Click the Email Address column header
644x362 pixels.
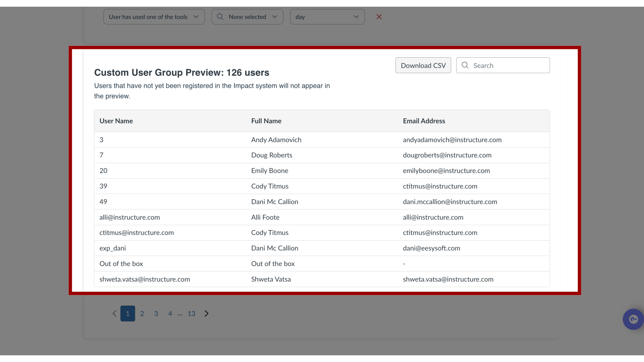click(424, 121)
